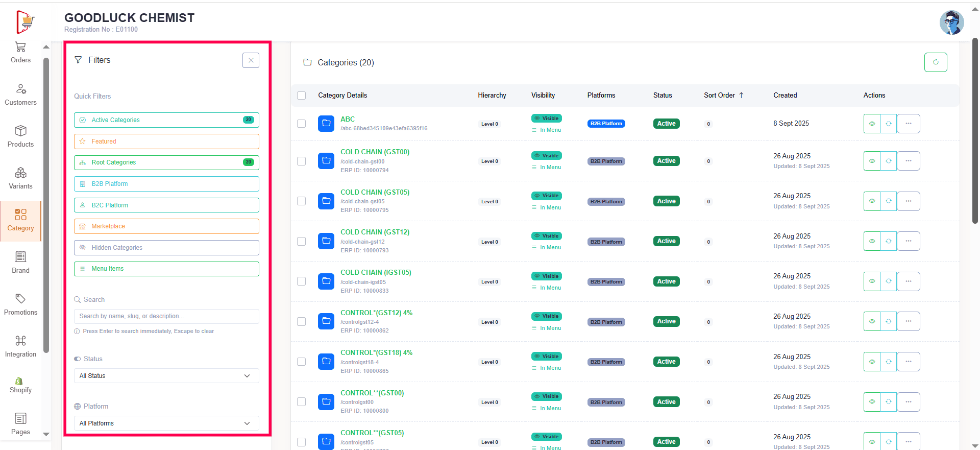Click the search by name input field
This screenshot has height=450, width=980.
click(166, 316)
